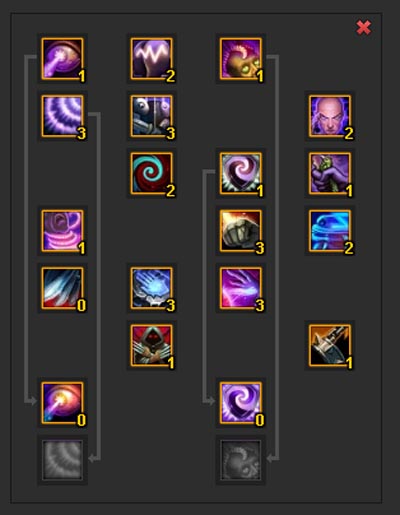Click the pink whirlwind figure talent icon
Screen dimensions: 400x515
click(x=62, y=231)
